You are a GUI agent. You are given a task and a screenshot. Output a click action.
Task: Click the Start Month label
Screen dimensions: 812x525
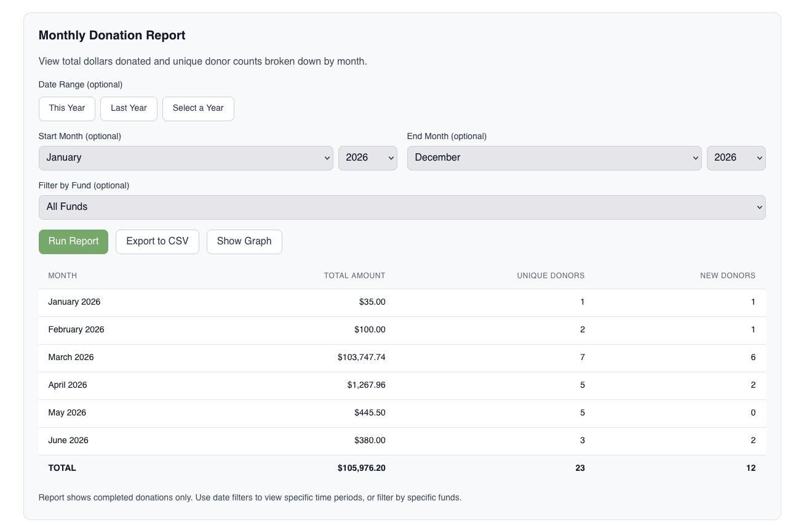(x=80, y=136)
